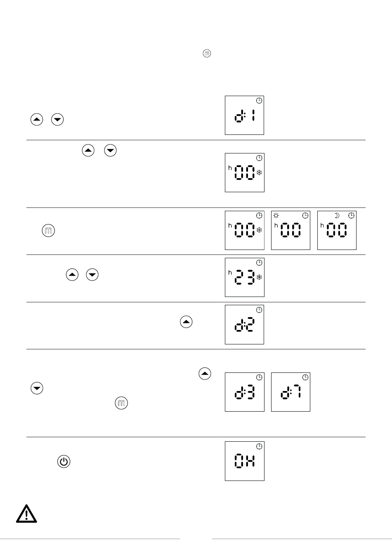
Task: Click the warning triangle icon at the bottom
Action: pos(26,514)
